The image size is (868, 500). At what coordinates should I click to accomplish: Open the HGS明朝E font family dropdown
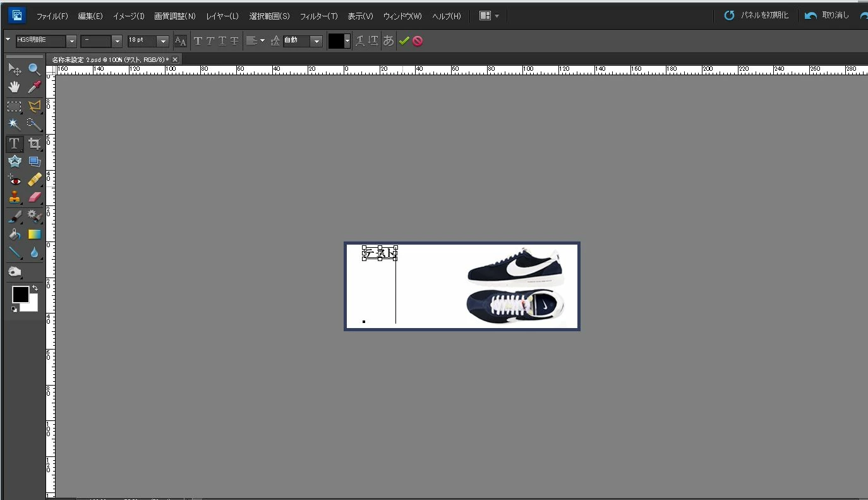(x=71, y=41)
